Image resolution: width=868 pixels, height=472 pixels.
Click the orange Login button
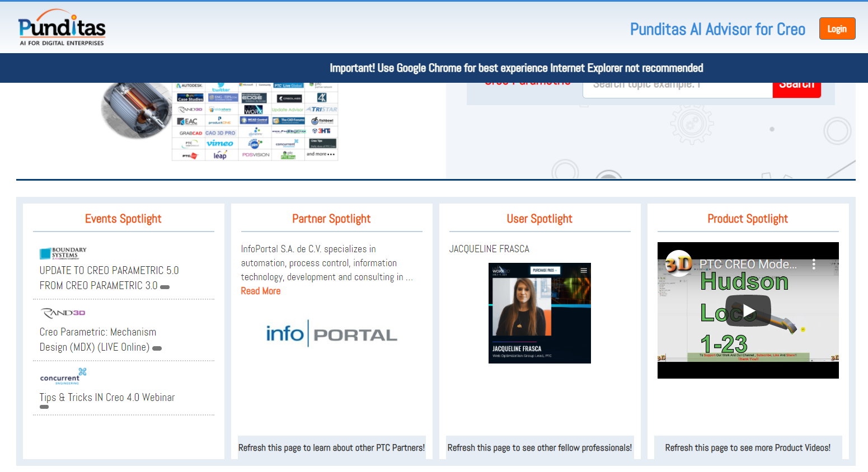(x=837, y=29)
